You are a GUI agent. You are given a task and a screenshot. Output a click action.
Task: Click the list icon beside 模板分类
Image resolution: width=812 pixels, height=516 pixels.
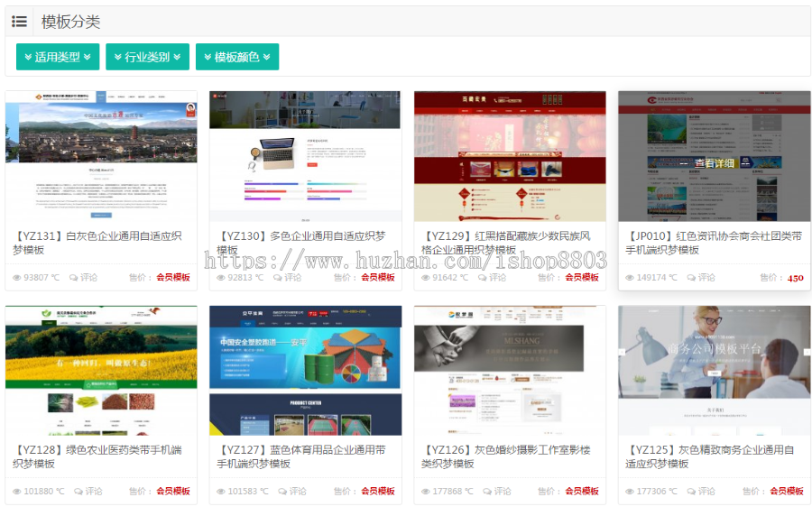tap(19, 22)
